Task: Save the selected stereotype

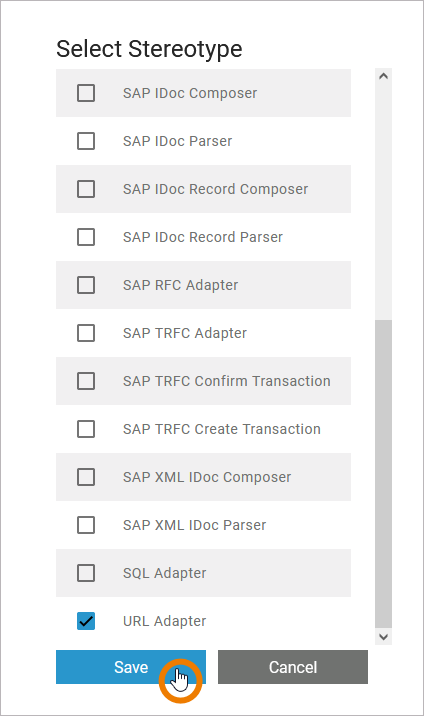Action: click(131, 667)
